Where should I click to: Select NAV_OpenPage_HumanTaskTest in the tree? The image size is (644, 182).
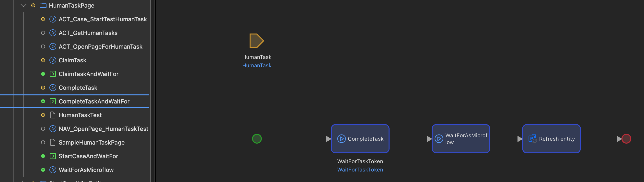tap(103, 129)
